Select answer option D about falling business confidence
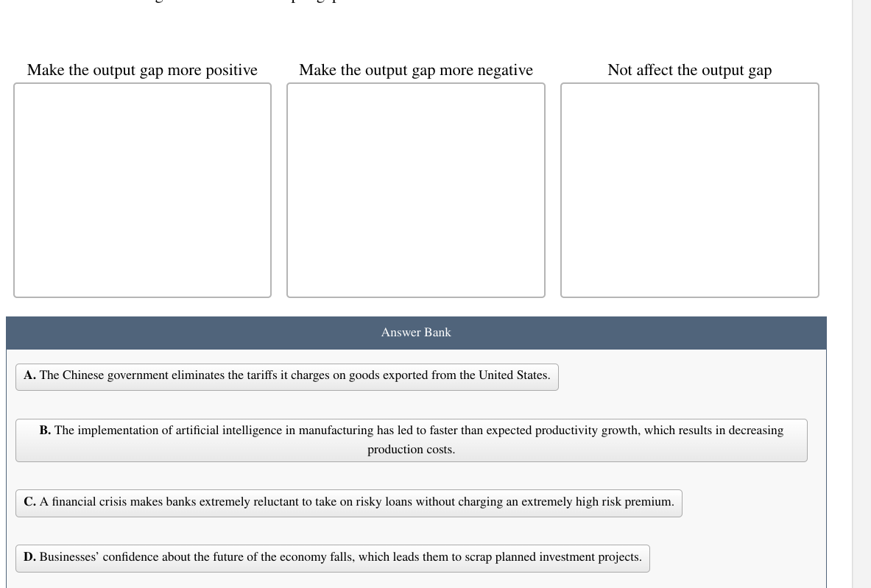This screenshot has height=588, width=871. [x=332, y=558]
